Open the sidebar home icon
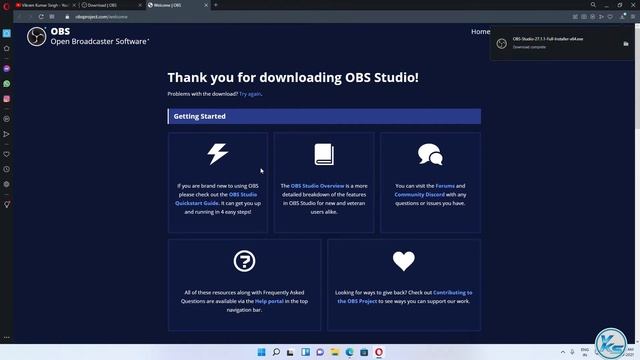 (x=7, y=48)
